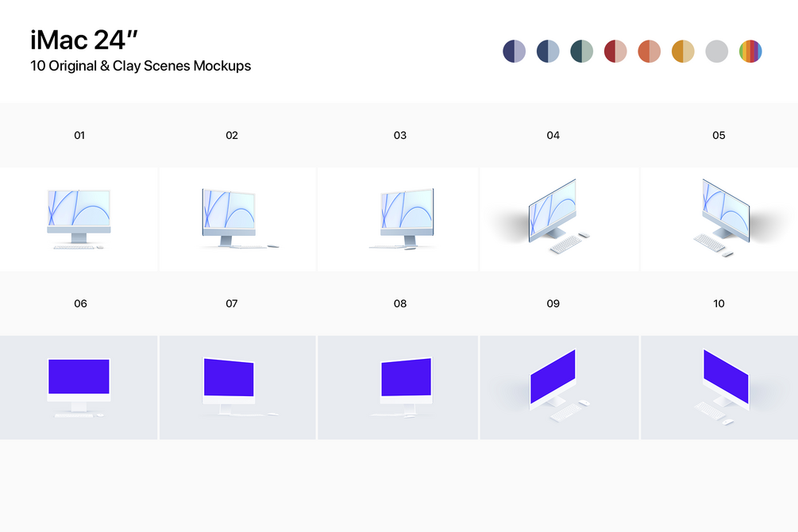Select the plain grey color swatch
Image resolution: width=798 pixels, height=532 pixels.
[x=716, y=52]
